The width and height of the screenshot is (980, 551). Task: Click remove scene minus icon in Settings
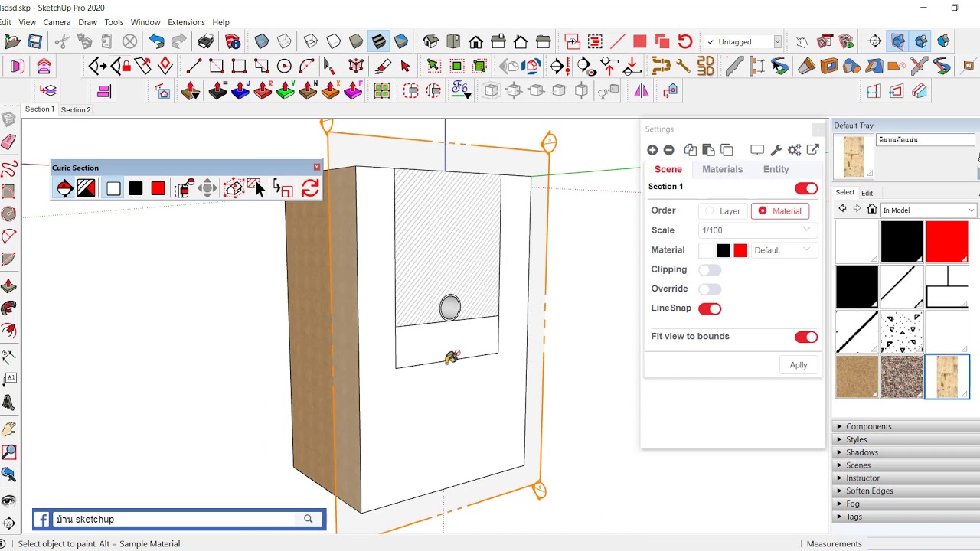click(668, 150)
